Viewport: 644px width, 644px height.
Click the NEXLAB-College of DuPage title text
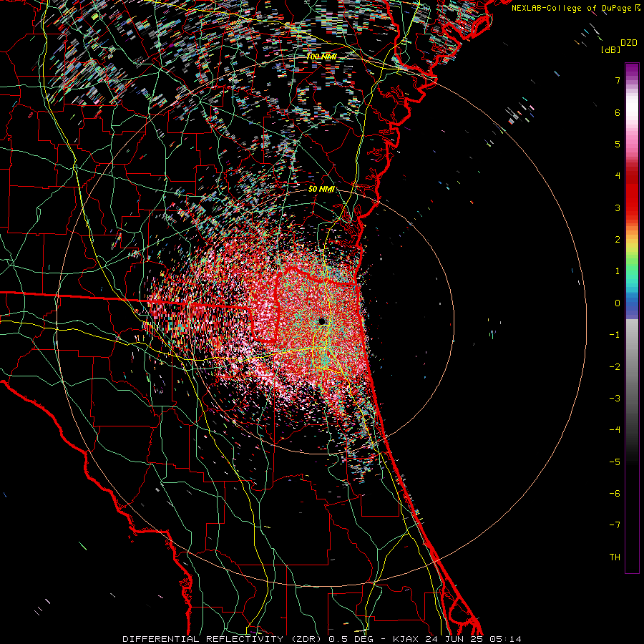point(571,8)
